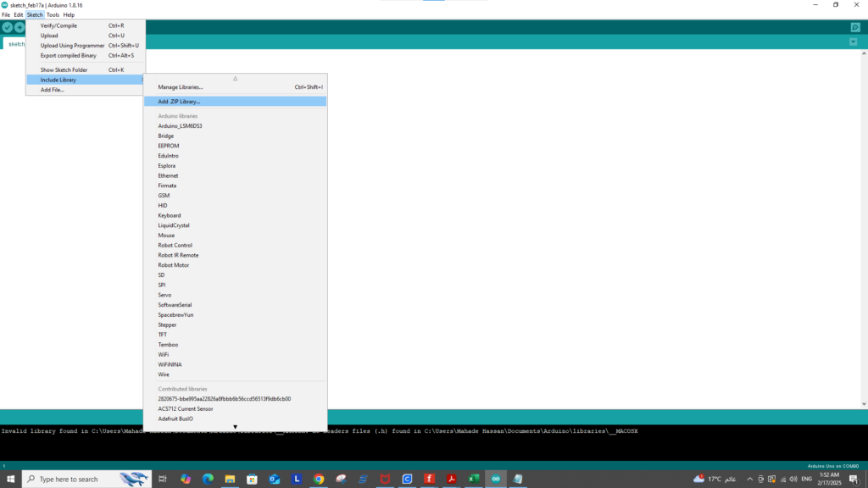This screenshot has height=488, width=868.
Task: Include the SPI library
Action: tap(236, 285)
